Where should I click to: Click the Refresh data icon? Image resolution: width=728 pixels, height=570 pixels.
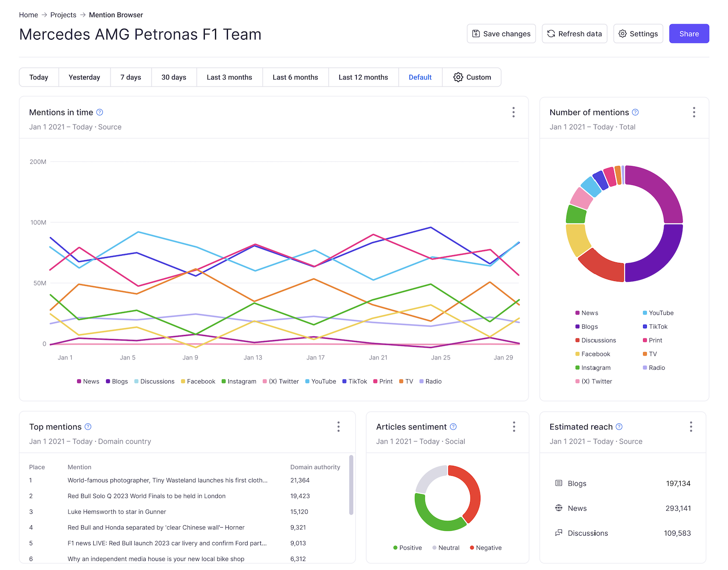click(x=551, y=33)
